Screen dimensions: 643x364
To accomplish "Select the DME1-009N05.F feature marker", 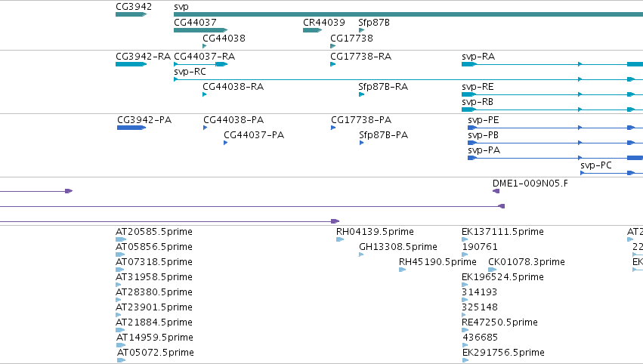I will coord(496,191).
